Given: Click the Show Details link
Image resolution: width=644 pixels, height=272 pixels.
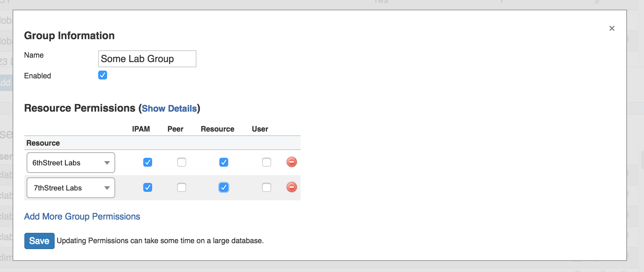Looking at the screenshot, I should [169, 109].
